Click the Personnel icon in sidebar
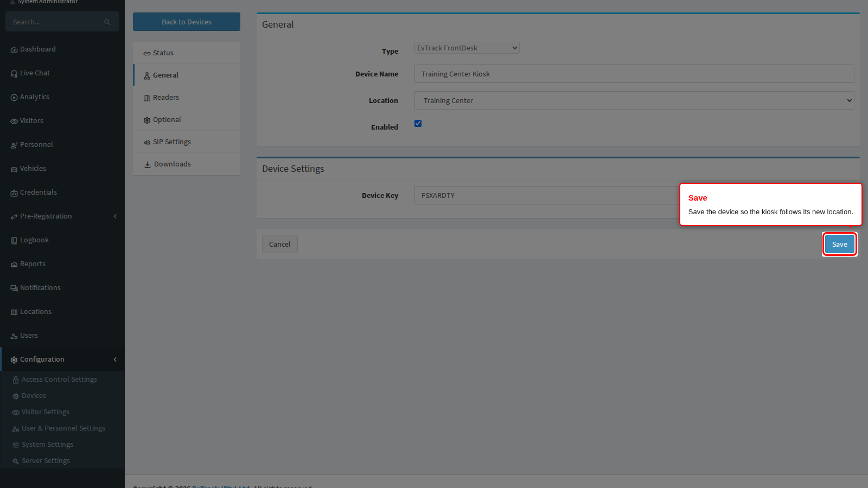Image resolution: width=868 pixels, height=488 pixels. point(14,145)
